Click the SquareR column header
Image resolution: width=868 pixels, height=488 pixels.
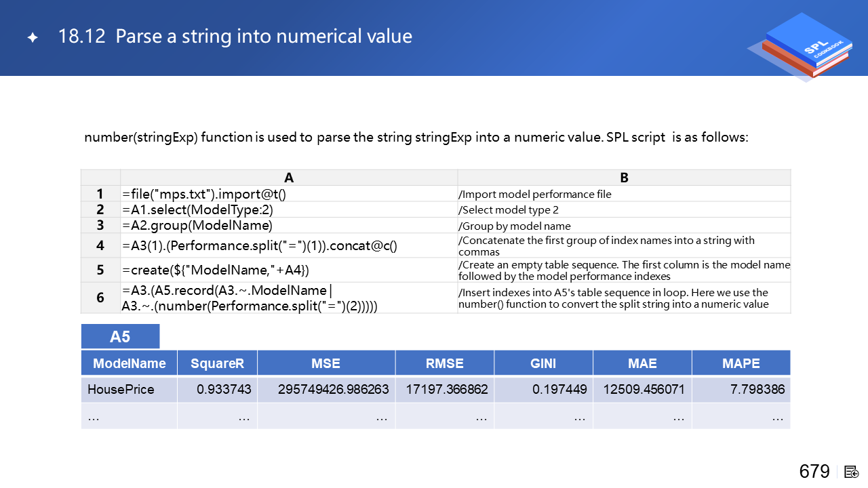(217, 363)
